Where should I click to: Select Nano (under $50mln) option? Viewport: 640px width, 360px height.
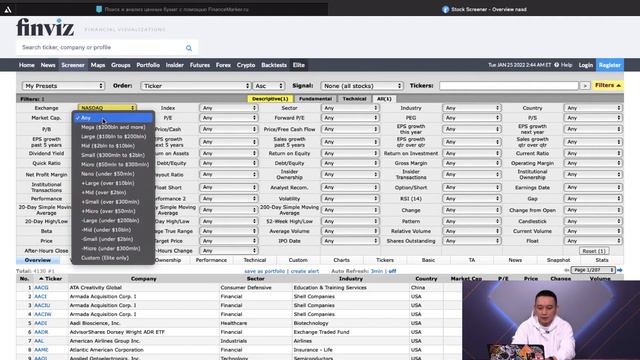[x=113, y=174]
